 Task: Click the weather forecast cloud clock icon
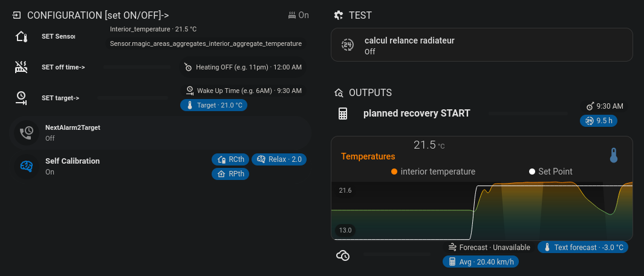[x=343, y=255]
